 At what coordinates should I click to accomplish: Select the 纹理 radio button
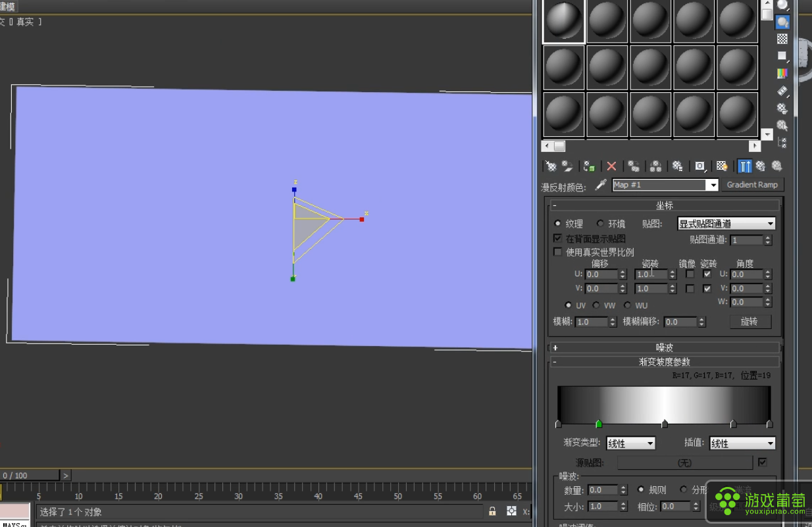click(x=558, y=224)
